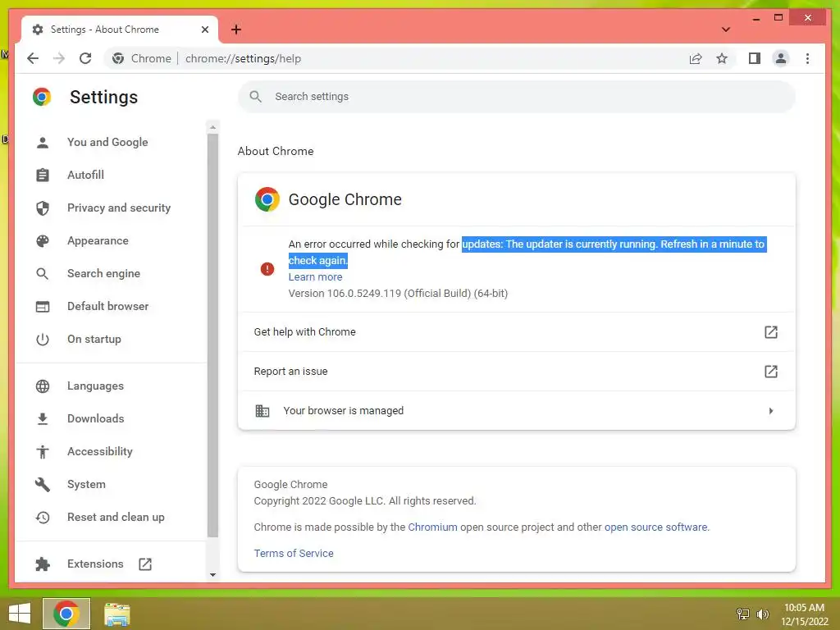Screen dimensions: 840x630
Task: Click the address bar URL chrome://settings/help
Action: point(243,58)
